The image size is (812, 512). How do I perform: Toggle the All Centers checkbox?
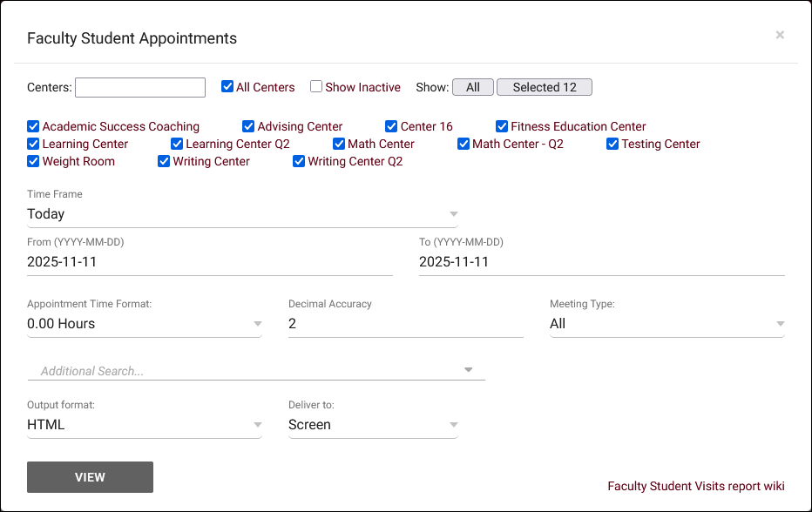[x=227, y=87]
